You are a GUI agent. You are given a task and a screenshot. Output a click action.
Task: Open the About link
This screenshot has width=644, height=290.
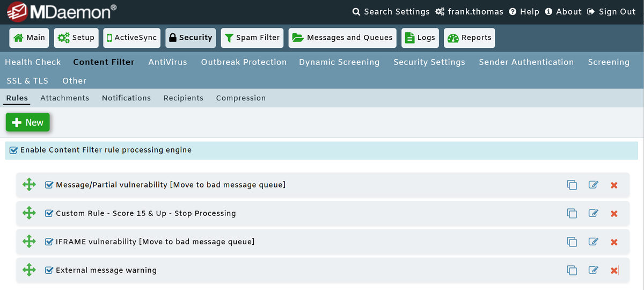(563, 12)
